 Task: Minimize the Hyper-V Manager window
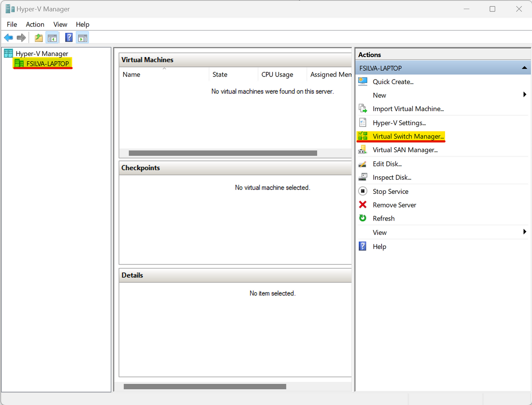pos(467,9)
